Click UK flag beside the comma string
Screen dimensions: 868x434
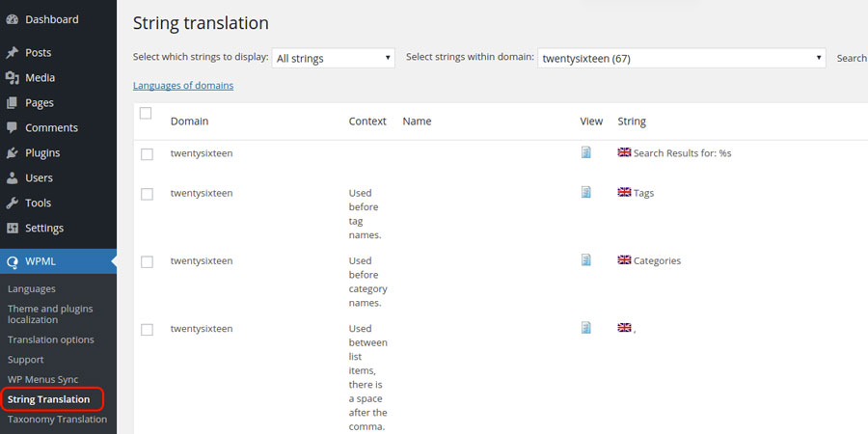point(624,328)
